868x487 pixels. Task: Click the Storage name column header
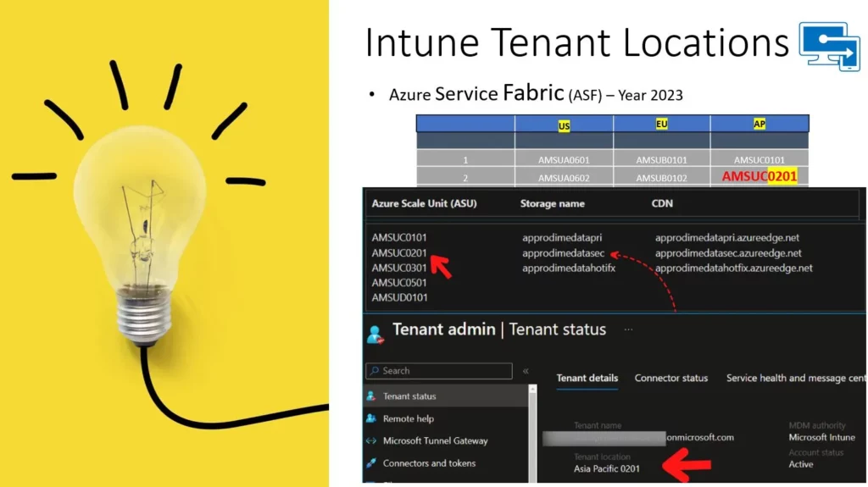pos(552,203)
